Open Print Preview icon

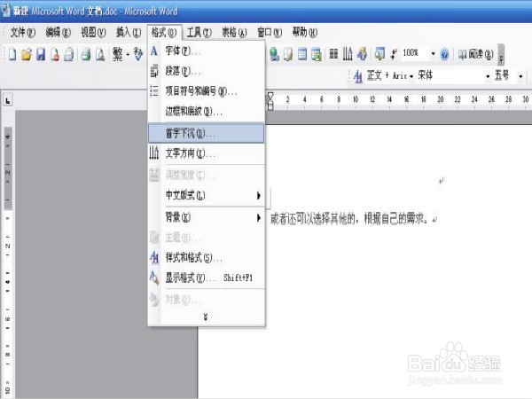point(100,54)
